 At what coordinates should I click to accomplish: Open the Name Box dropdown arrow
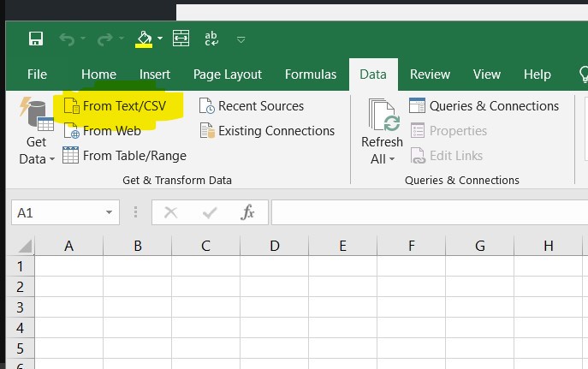pyautogui.click(x=109, y=212)
